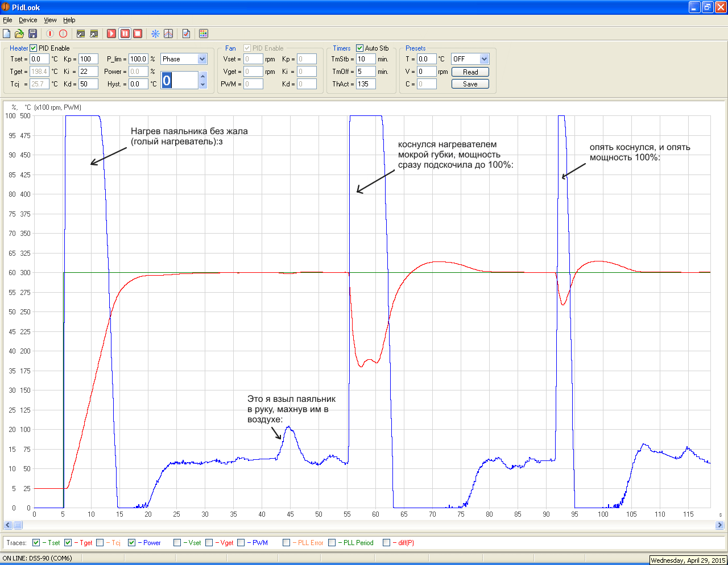The image size is (728, 565).
Task: Click the graph curves toolbar icon
Action: (x=168, y=34)
